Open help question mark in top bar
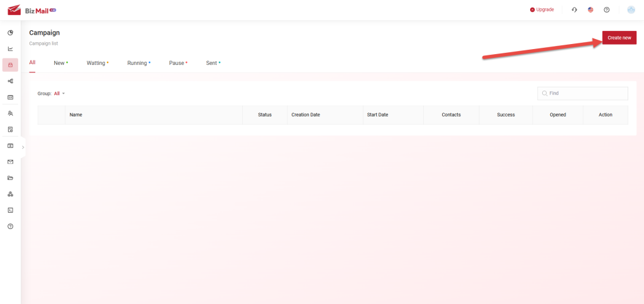This screenshot has width=644, height=304. click(606, 10)
